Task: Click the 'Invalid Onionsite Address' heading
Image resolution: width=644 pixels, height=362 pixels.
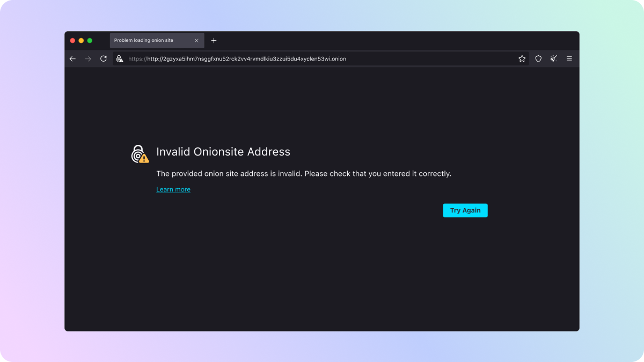Action: [223, 152]
